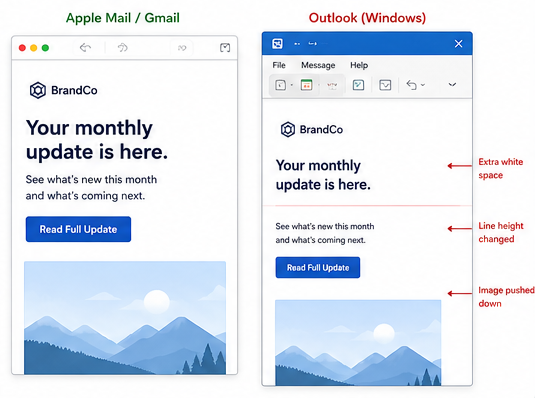Click "See what's new this month" text in Apple Mail
The image size is (535, 398).
coord(91,180)
